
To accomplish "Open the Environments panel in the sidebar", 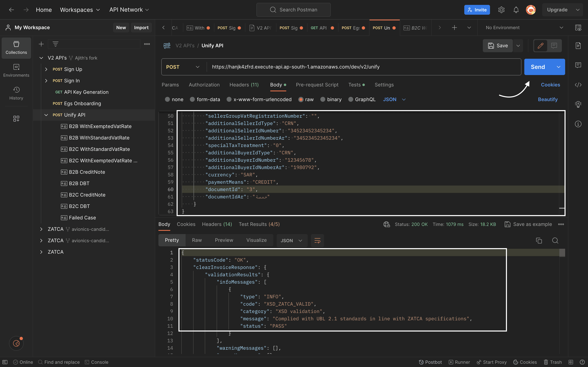I will click(16, 70).
